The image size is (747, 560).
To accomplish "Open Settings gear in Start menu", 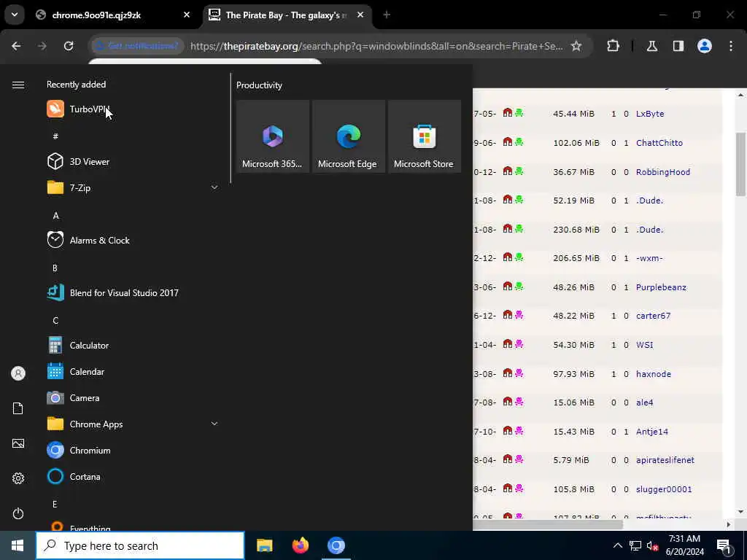I will coord(18,478).
